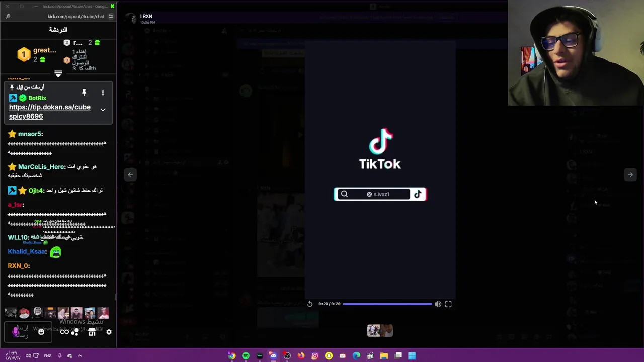Click the zoom magnifier in popout address bar
Screen dimensions: 644x362
click(8, 16)
